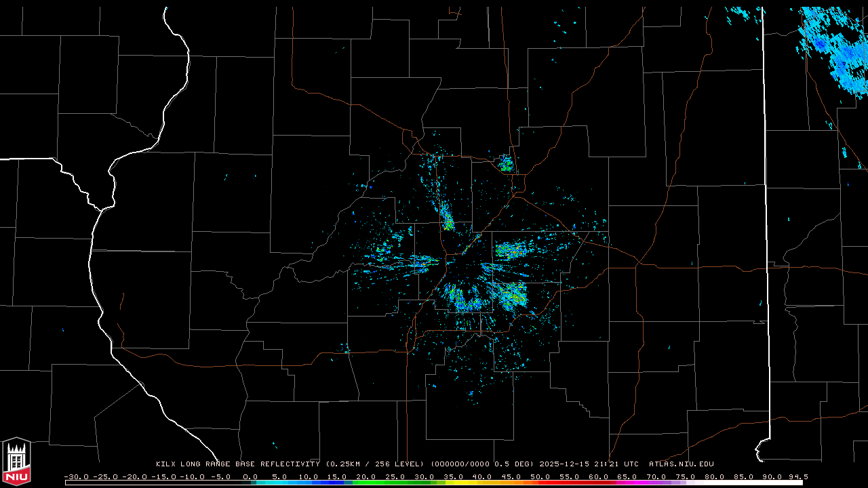Click the 80.0 dBZ scale label
The image size is (868, 488).
[715, 476]
